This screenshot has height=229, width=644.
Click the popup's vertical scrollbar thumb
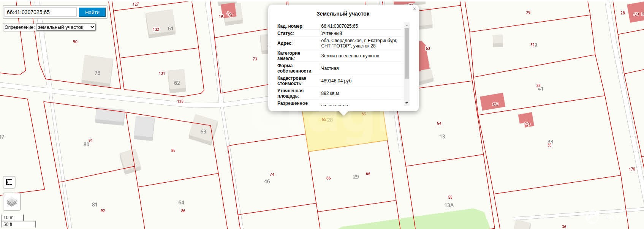click(x=407, y=53)
